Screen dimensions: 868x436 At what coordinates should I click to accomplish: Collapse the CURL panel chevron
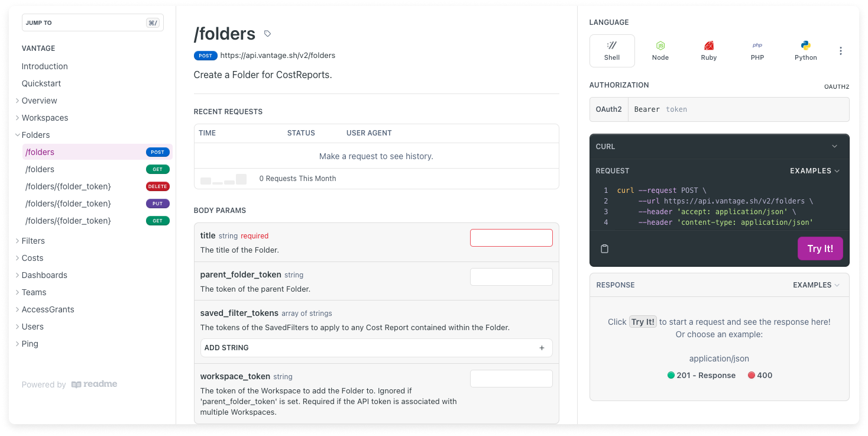[835, 147]
